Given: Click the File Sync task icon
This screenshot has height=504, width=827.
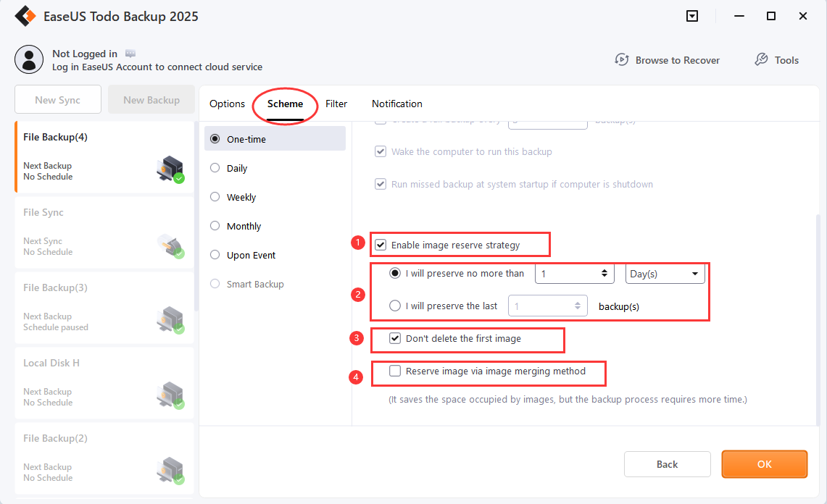Looking at the screenshot, I should 170,245.
